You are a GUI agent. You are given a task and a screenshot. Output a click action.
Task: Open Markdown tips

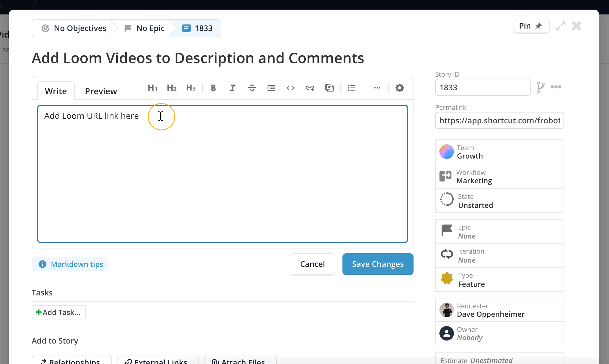[70, 264]
